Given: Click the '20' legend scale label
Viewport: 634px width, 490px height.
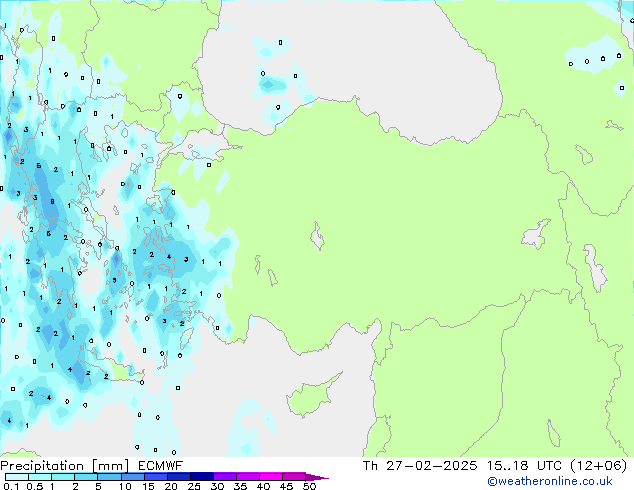Looking at the screenshot, I should click(x=171, y=486).
